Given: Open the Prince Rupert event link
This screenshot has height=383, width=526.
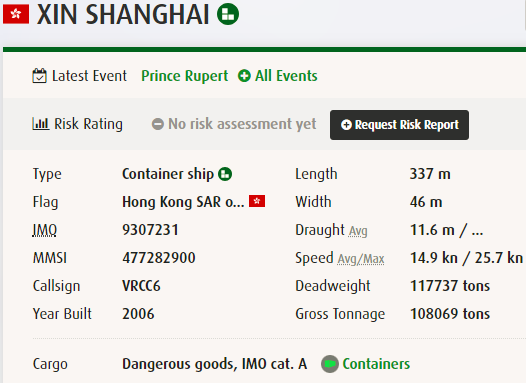Looking at the screenshot, I should click(185, 76).
